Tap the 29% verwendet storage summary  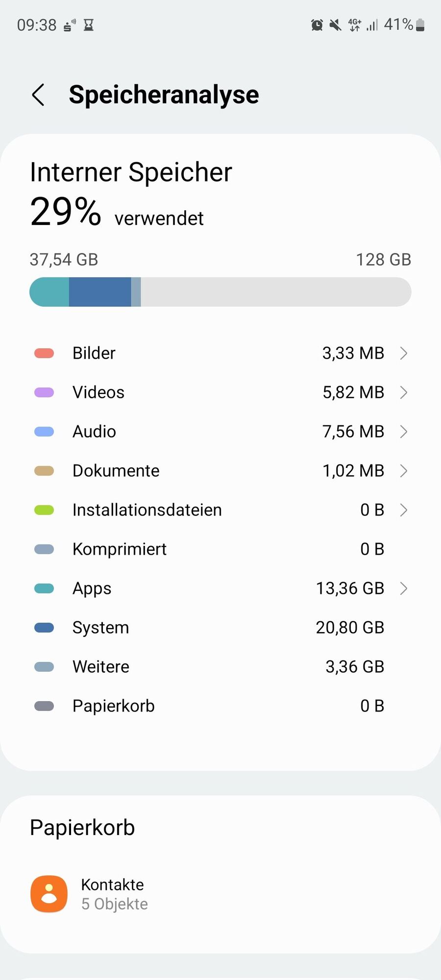pos(117,212)
